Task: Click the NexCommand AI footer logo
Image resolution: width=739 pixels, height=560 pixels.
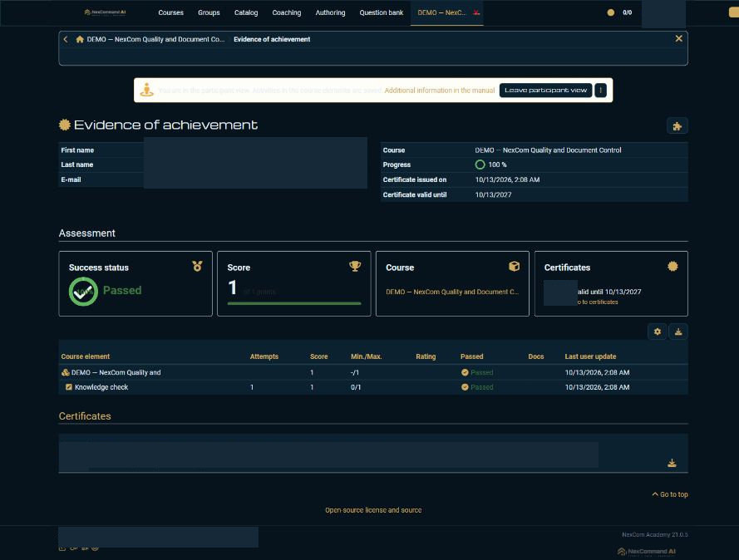Action: click(647, 552)
